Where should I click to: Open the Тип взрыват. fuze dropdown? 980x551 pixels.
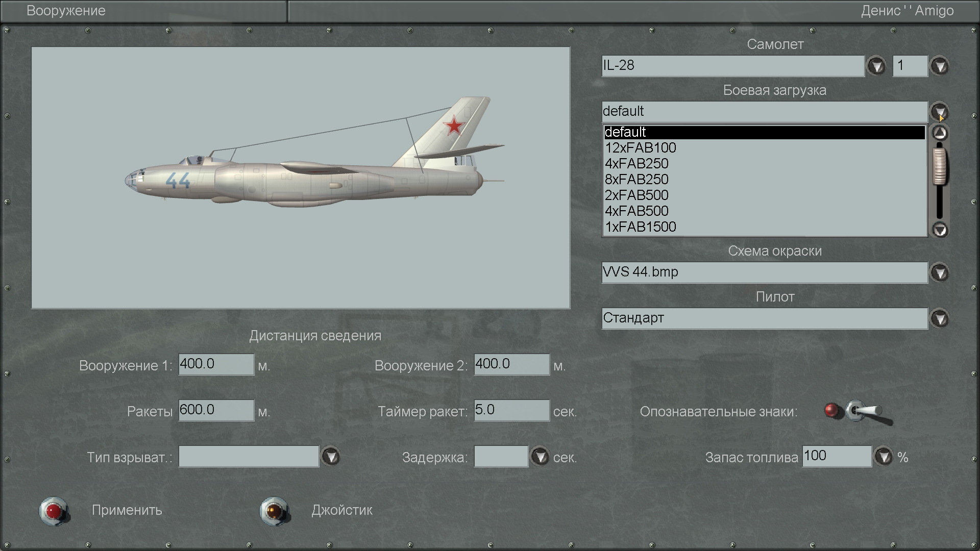coord(331,457)
